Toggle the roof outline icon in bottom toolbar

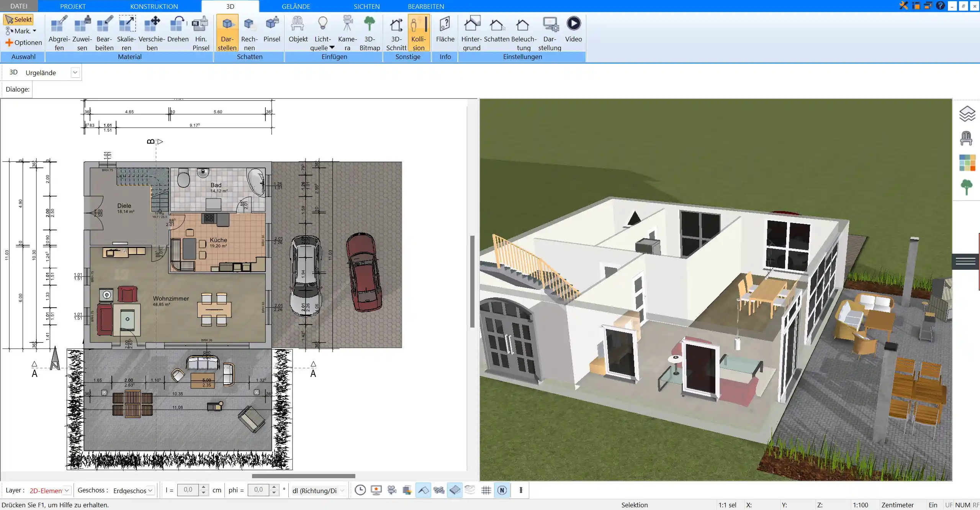[x=423, y=490]
